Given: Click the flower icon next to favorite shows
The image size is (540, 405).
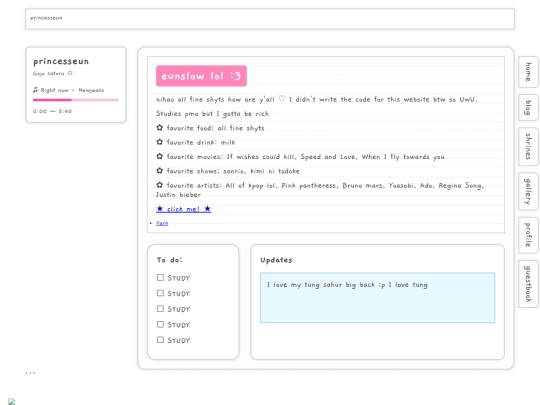Looking at the screenshot, I should [x=159, y=171].
